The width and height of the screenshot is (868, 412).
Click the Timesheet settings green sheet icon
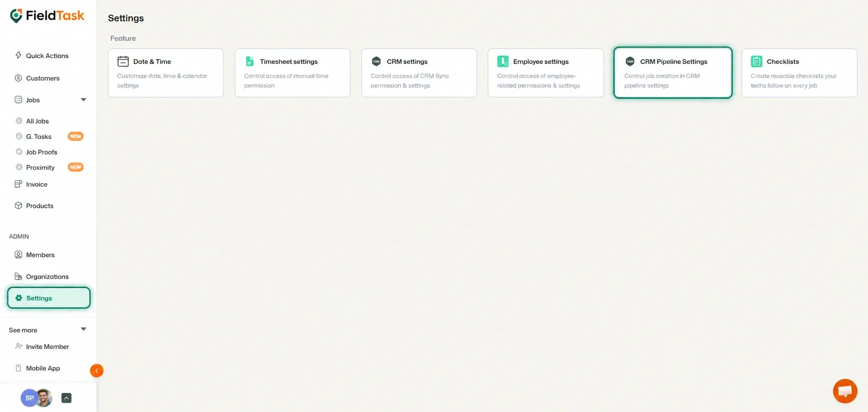249,62
